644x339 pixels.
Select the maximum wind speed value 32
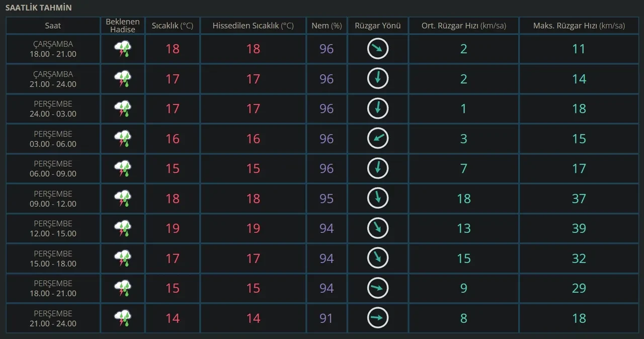[579, 258]
